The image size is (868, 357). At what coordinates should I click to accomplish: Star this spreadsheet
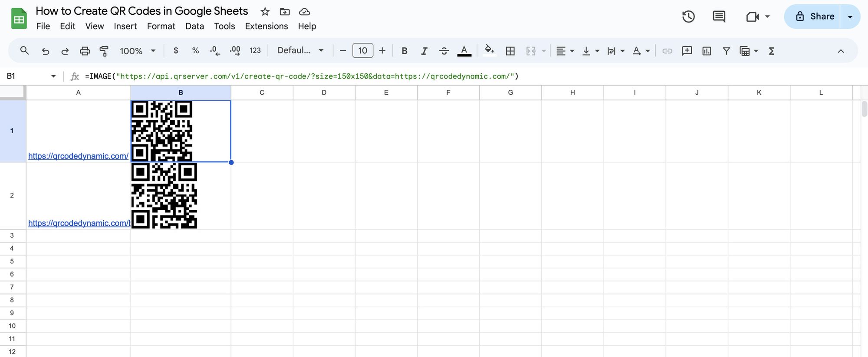pos(265,12)
